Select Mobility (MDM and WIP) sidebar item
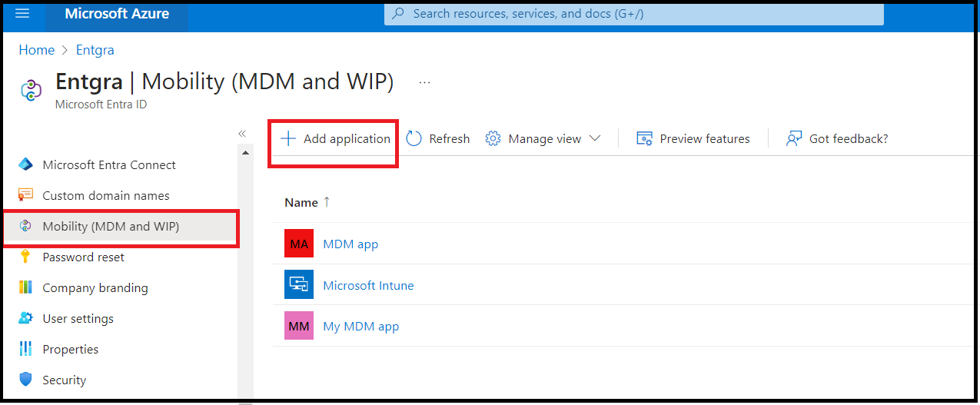The image size is (980, 405). click(121, 227)
